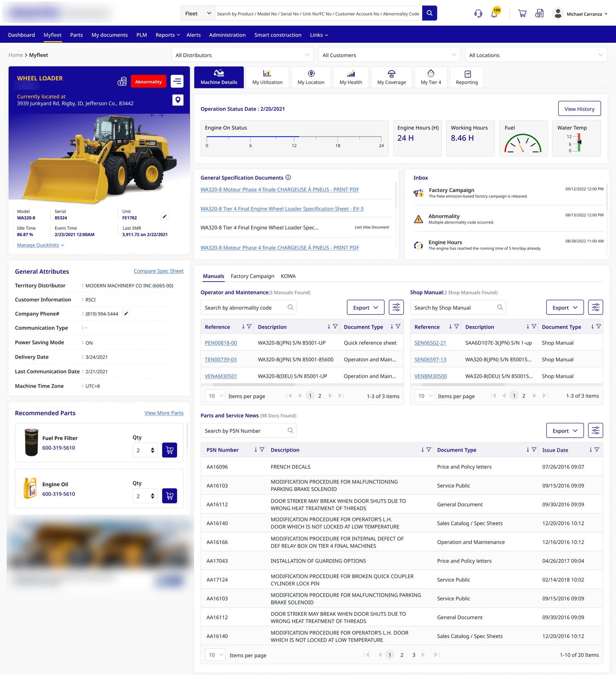Open the document list icon beside cart
The image size is (616, 675).
tap(539, 13)
